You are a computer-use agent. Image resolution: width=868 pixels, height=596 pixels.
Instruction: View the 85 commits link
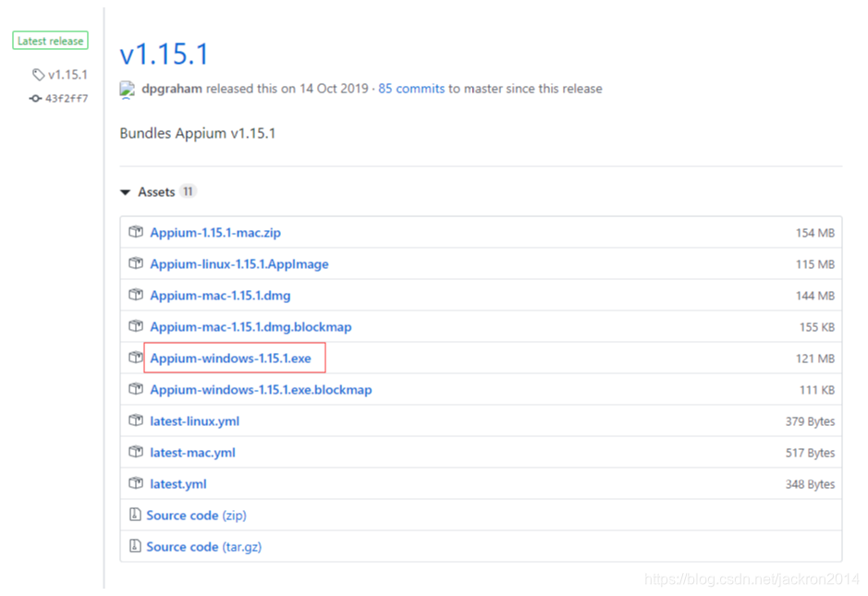tap(411, 89)
